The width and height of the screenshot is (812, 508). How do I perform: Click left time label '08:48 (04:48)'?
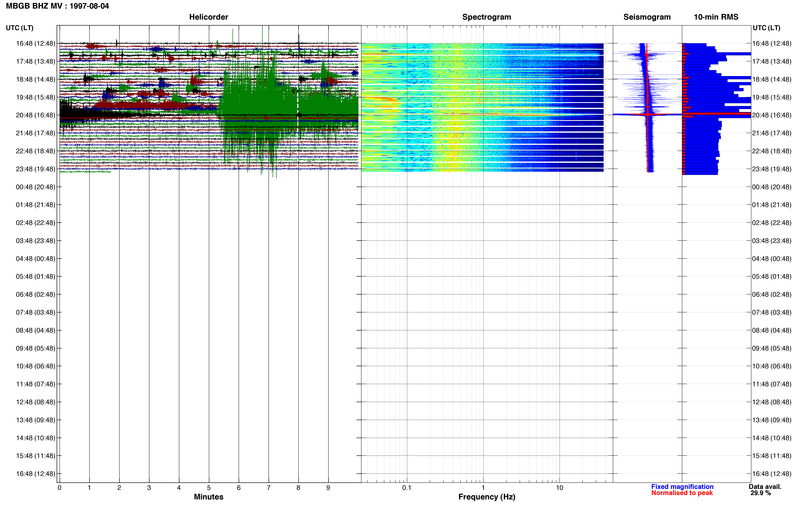(x=36, y=331)
